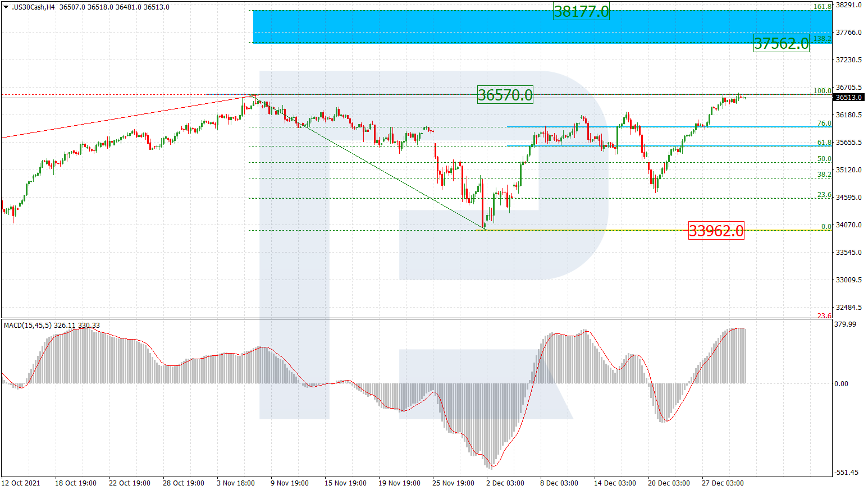Click current price tag 36513.0 on axis
The image size is (868, 490).
click(x=849, y=98)
